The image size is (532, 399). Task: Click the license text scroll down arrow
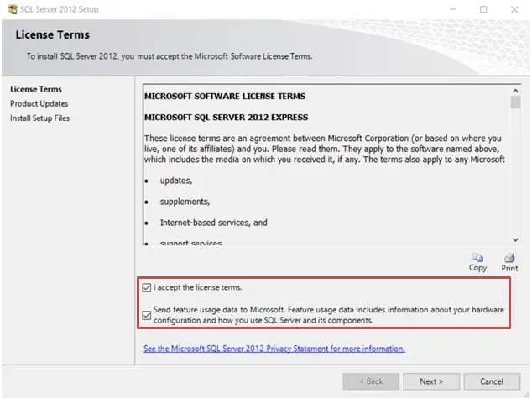tap(515, 239)
